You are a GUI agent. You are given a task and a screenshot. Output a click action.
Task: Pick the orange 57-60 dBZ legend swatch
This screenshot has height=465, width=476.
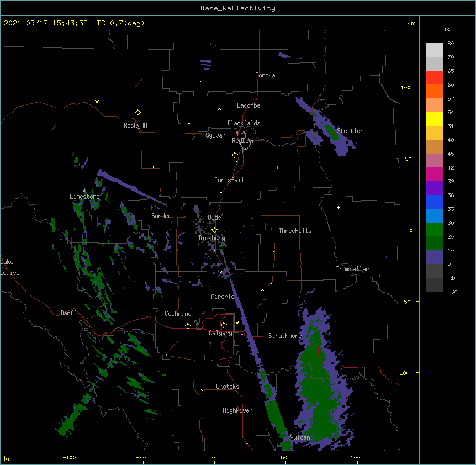(434, 91)
